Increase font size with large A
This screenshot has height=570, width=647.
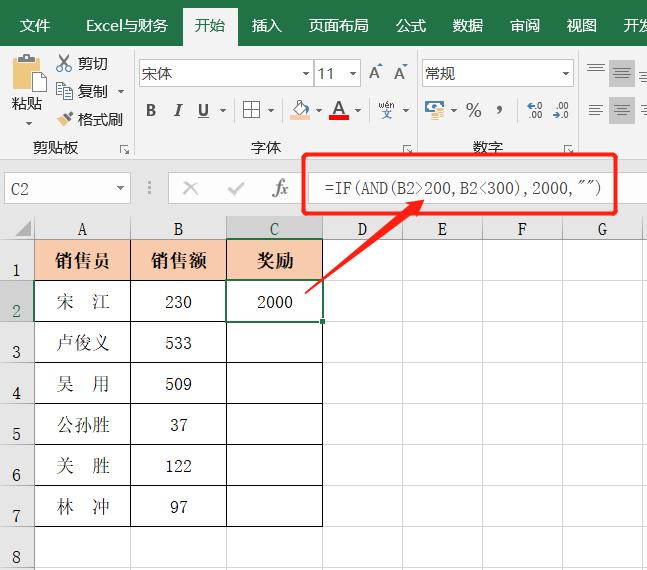point(375,73)
